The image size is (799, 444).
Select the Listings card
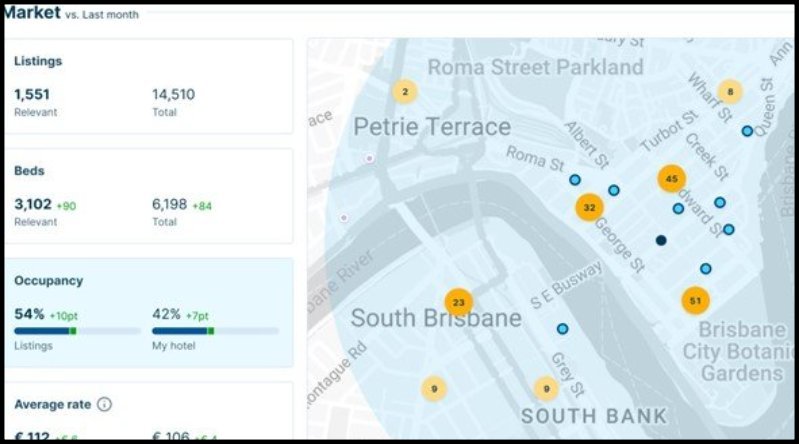pos(149,86)
